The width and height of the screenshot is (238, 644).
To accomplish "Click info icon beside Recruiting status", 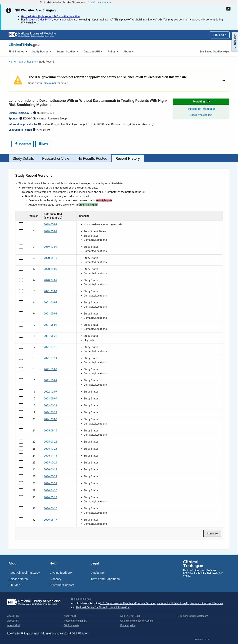I will click(x=208, y=101).
